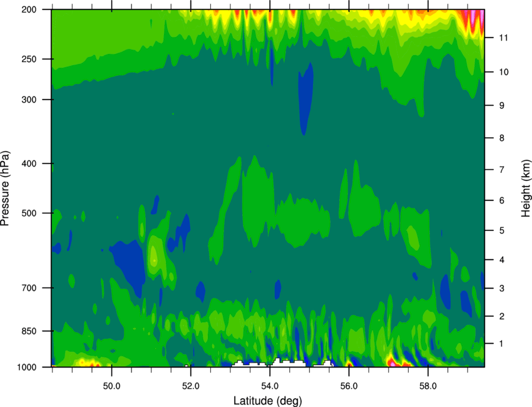The height and width of the screenshot is (407, 532).
Task: Click the 1000 pressure tick label
Action: click(26, 368)
